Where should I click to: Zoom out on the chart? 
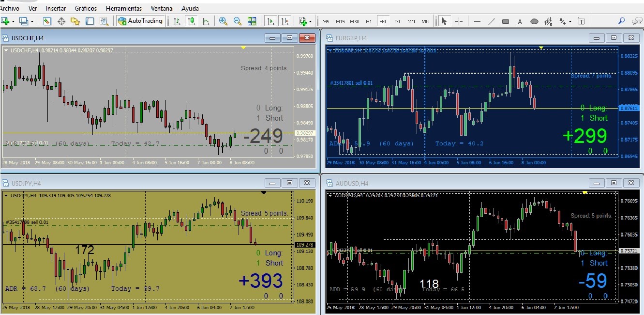click(238, 21)
